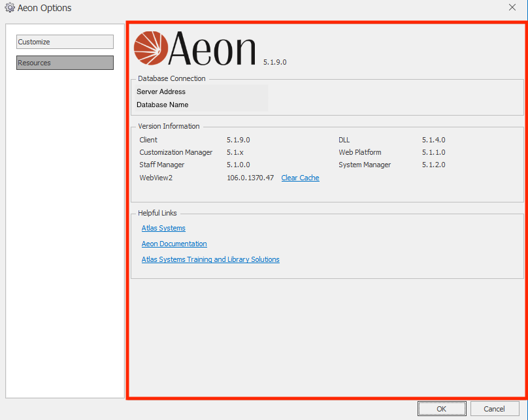Viewport: 528px width, 420px height.
Task: Close the Aeon Options dialog window
Action: (x=512, y=7)
